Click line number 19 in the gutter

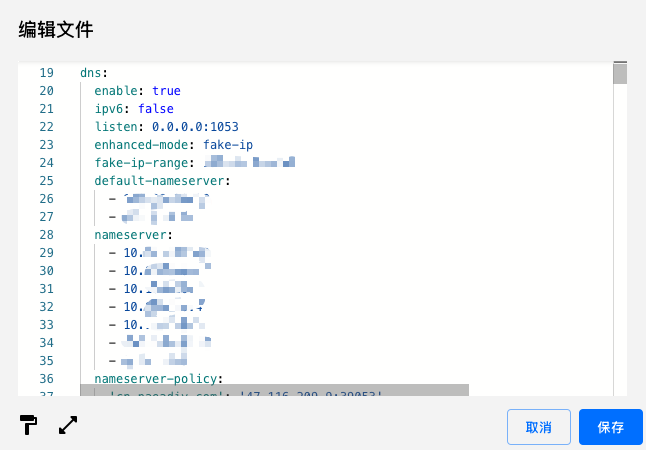tap(46, 73)
